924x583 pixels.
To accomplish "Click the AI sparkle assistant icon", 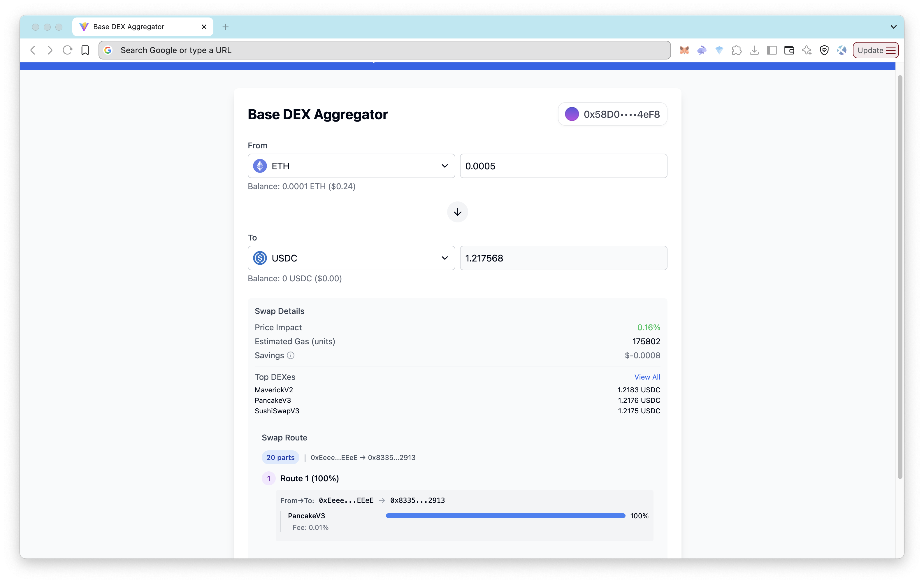I will [807, 50].
